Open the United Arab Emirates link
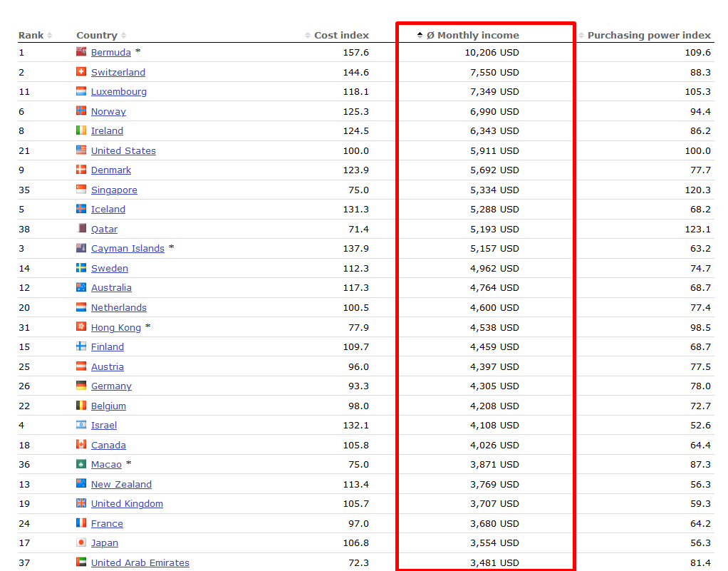The height and width of the screenshot is (571, 728). tap(140, 562)
